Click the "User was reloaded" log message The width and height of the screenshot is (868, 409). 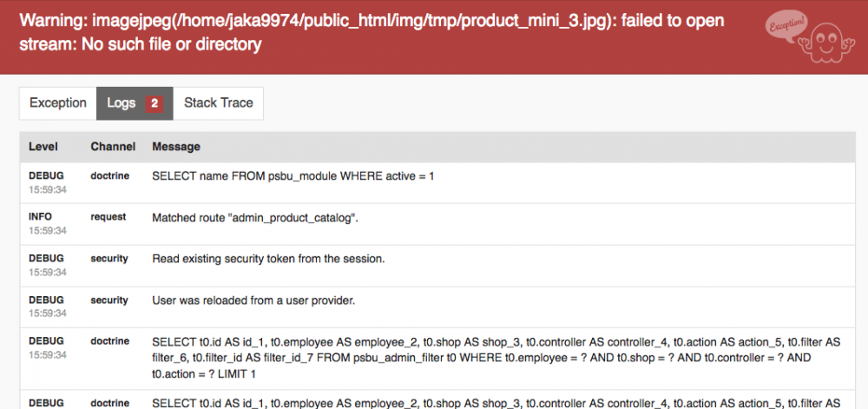click(253, 300)
